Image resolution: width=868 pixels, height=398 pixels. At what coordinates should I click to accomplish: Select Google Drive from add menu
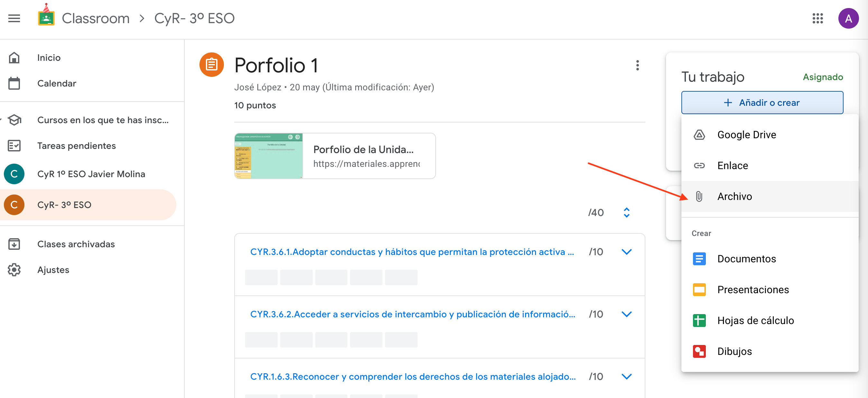coord(746,135)
